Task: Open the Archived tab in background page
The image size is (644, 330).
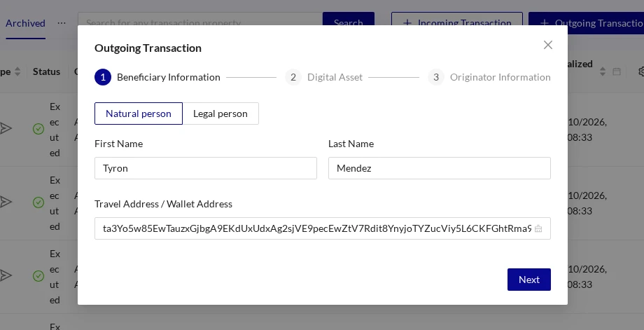Action: [x=25, y=23]
